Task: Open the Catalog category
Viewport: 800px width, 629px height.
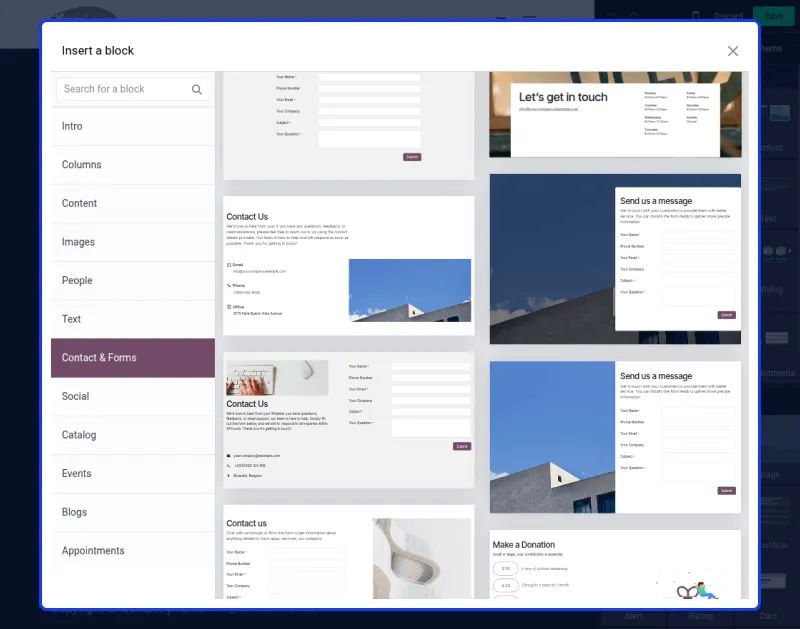Action: coord(132,435)
